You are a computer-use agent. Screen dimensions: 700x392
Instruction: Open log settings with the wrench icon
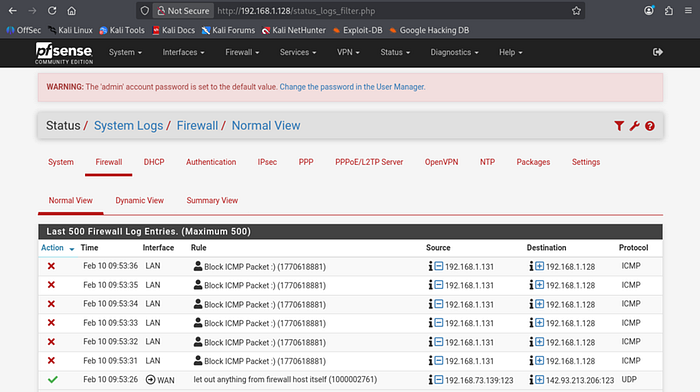click(634, 126)
